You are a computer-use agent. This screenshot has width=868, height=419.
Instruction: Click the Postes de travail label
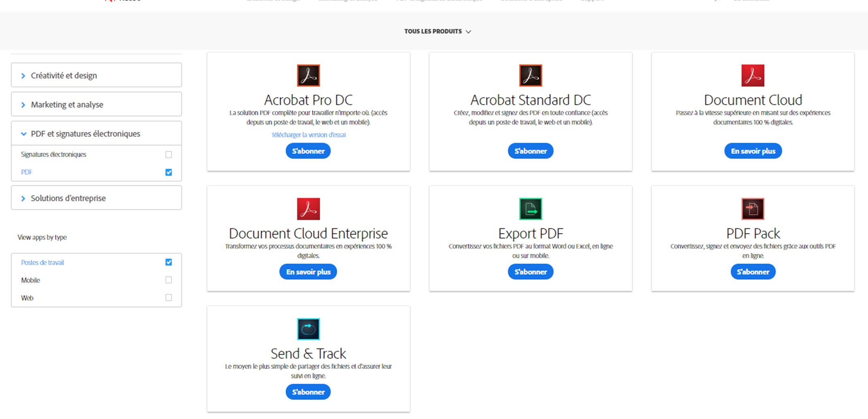(x=42, y=262)
